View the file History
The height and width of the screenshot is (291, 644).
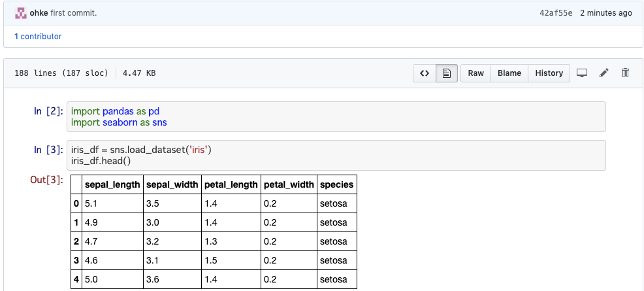pyautogui.click(x=549, y=73)
